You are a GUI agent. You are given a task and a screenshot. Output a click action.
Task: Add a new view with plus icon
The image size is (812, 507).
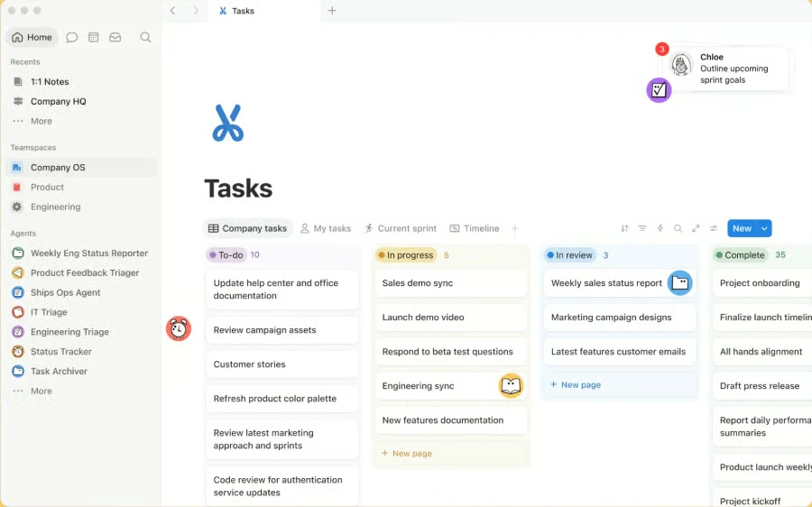tap(515, 228)
